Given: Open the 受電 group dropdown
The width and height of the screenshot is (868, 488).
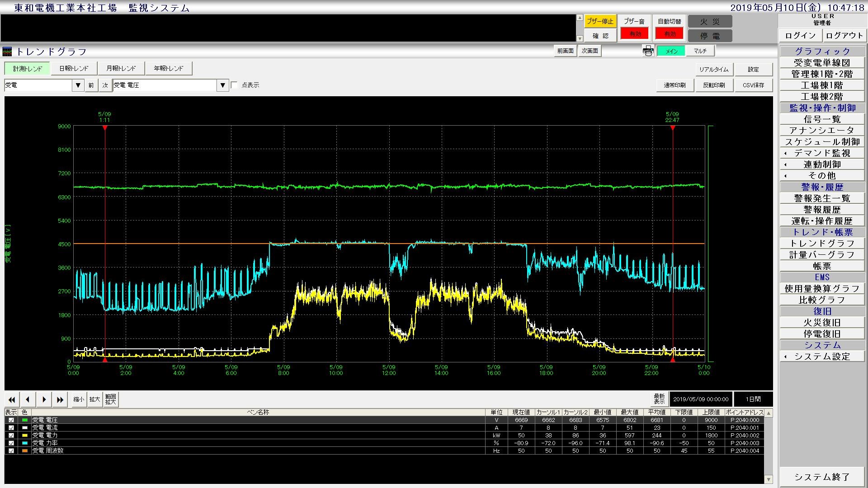Looking at the screenshot, I should (78, 85).
